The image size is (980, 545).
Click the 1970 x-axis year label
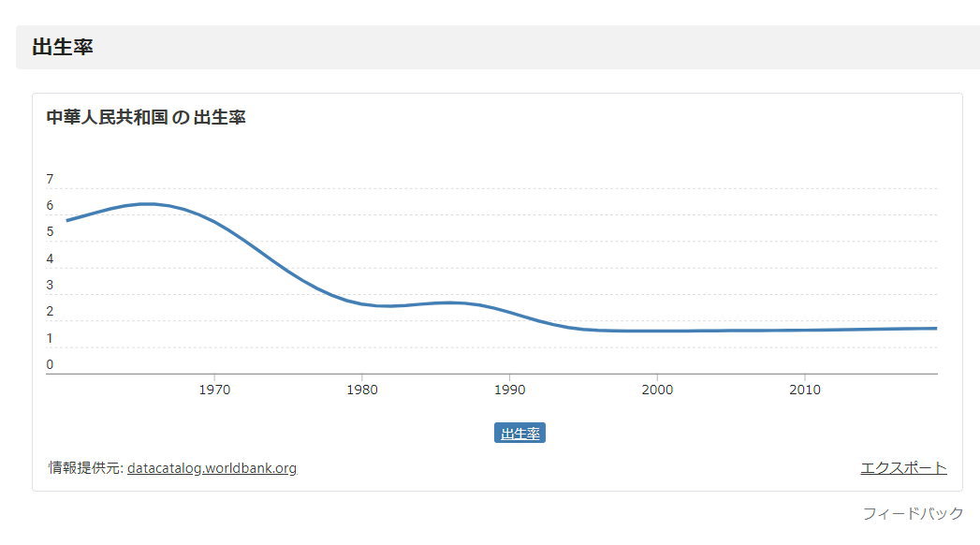pyautogui.click(x=214, y=390)
